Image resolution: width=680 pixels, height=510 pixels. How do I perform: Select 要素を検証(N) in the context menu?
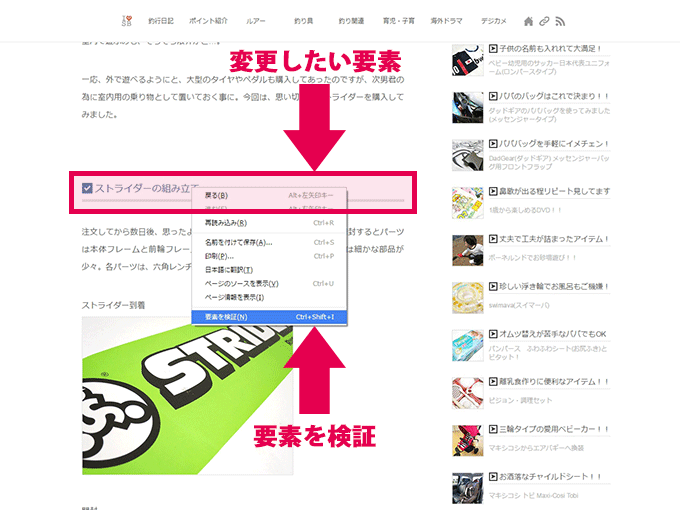tap(269, 317)
